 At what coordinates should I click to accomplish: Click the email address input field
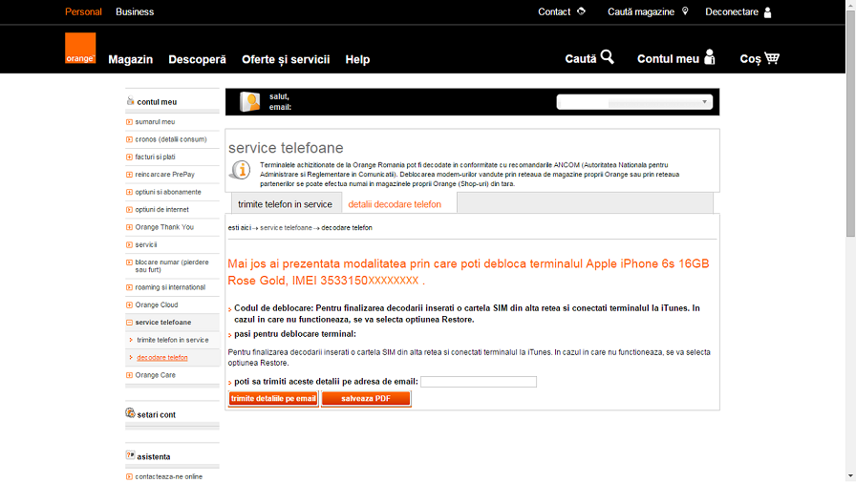(479, 382)
